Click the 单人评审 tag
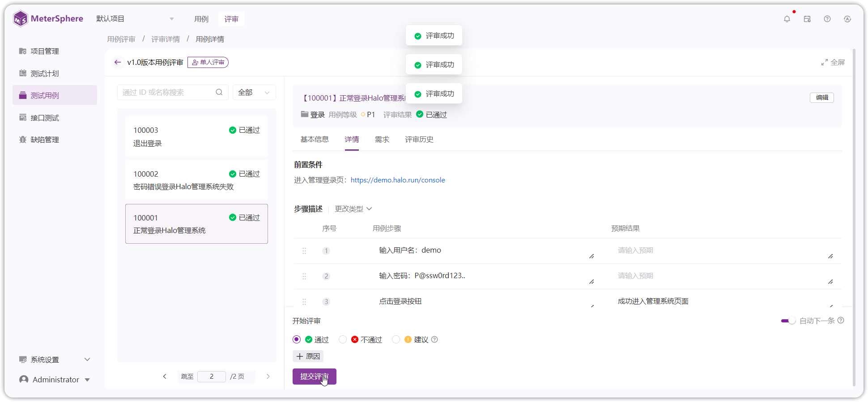 (208, 62)
